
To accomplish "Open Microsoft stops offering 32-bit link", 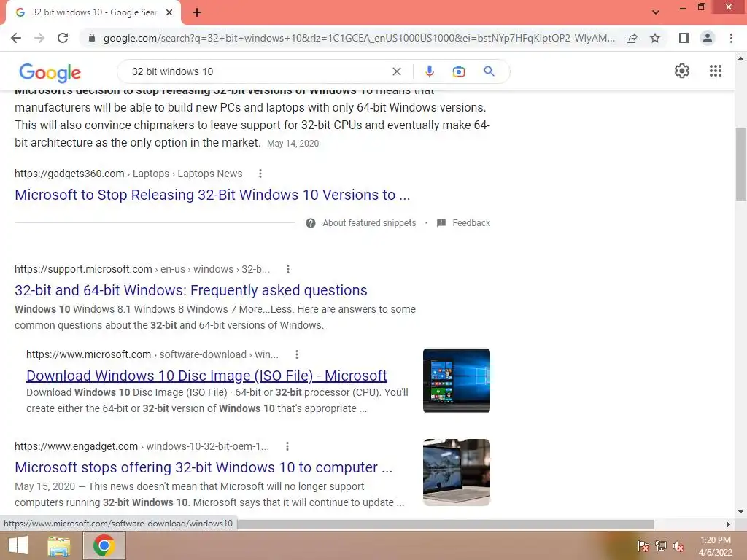I will (x=204, y=467).
